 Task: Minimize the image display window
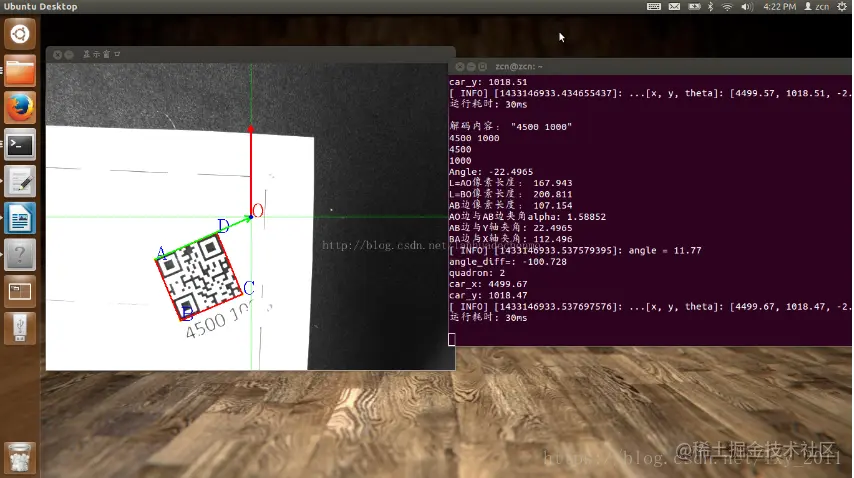pyautogui.click(x=69, y=54)
